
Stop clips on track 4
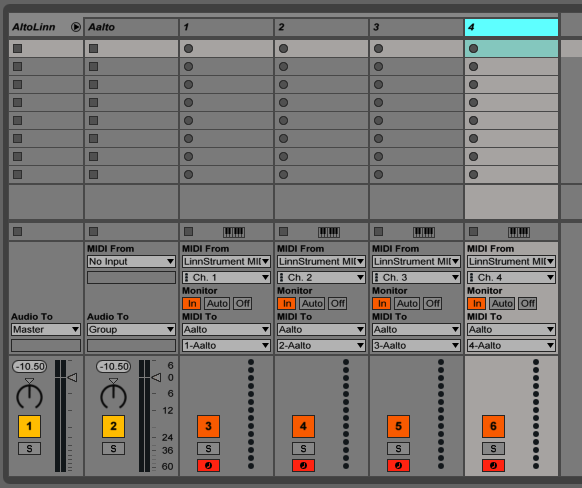[474, 232]
